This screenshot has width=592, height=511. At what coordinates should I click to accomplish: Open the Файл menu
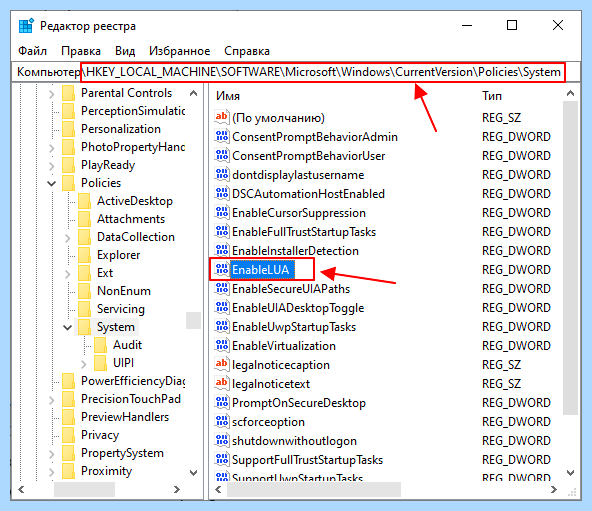click(32, 51)
